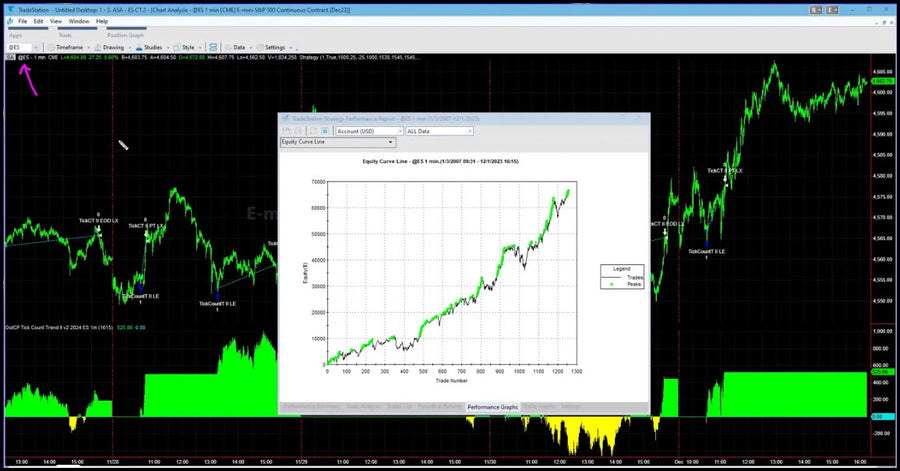The image size is (900, 471).
Task: Click the Legend box in equity graph
Action: (x=622, y=277)
